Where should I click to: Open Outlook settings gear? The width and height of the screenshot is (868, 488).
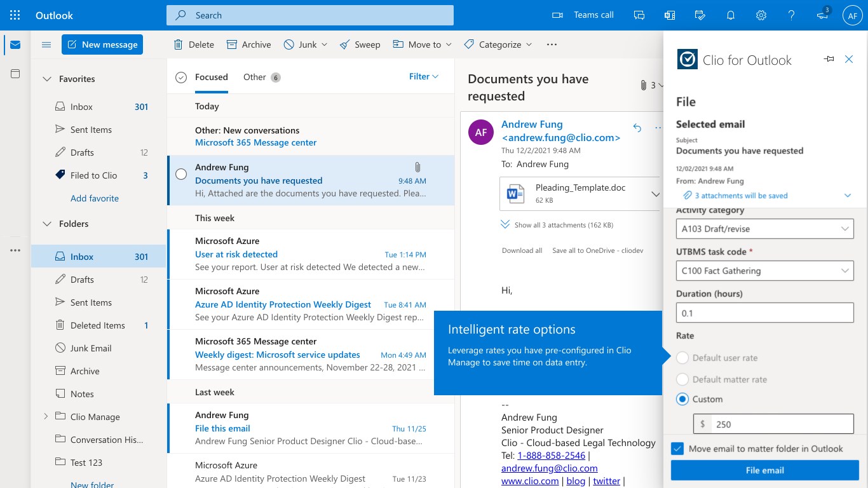tap(761, 15)
